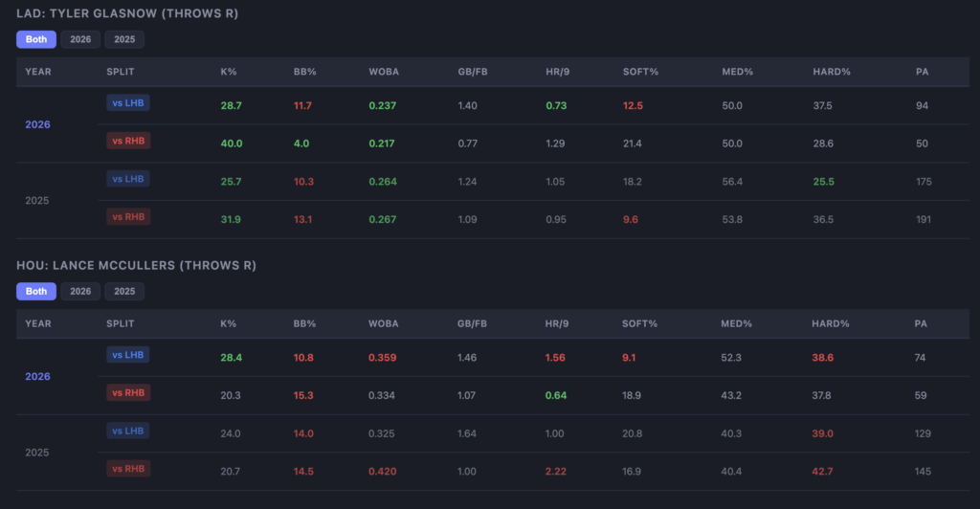Screen dimensions: 980x509
Task: Click the 15.3 BB% value
Action: point(303,395)
